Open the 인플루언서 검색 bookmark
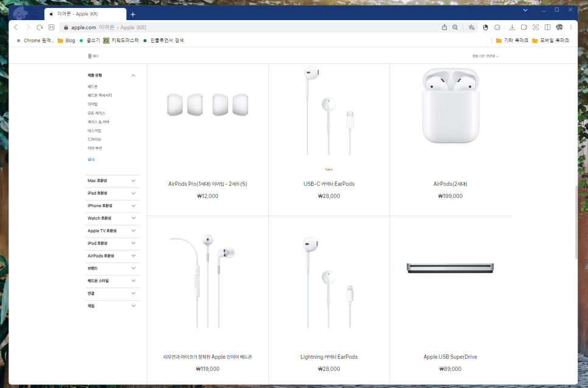Screen dimensions: 588x388 coord(164,41)
